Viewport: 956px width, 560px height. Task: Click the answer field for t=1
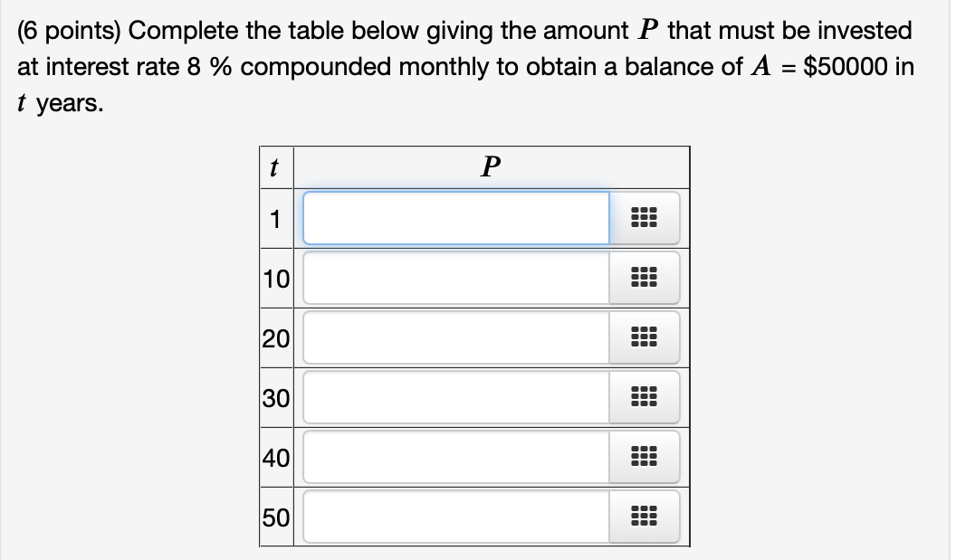[455, 218]
